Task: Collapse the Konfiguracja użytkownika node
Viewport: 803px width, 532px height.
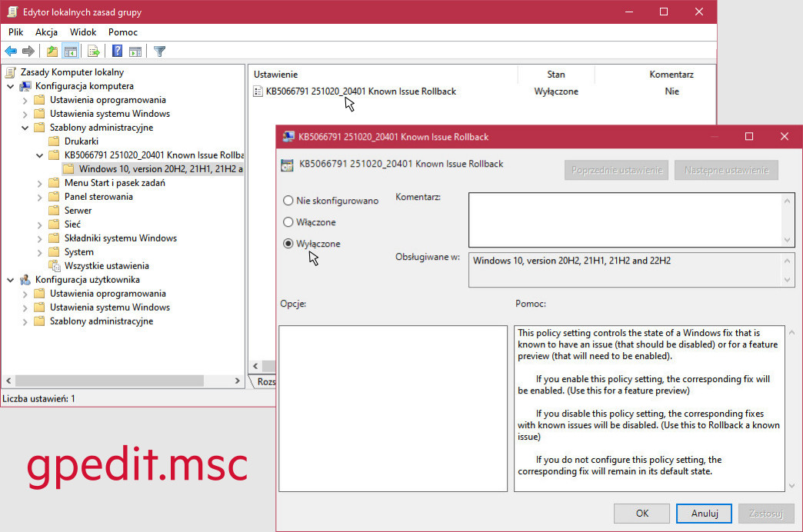Action: point(10,280)
